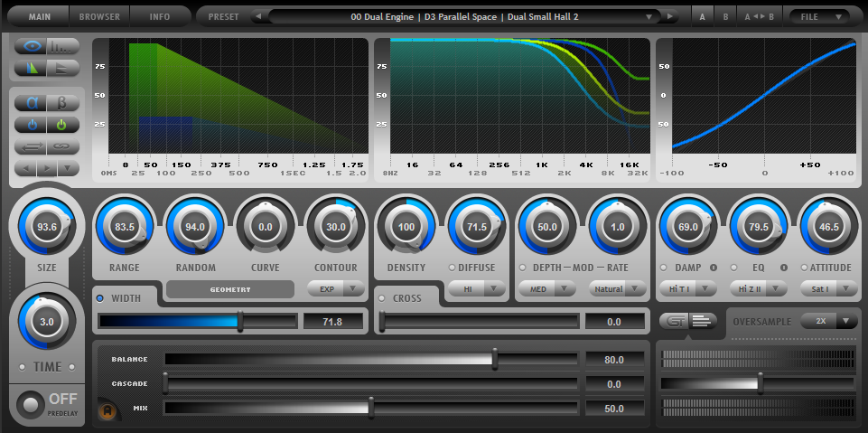Viewport: 868px width, 433px height.
Task: Click the BALANCE slider handle
Action: coord(495,360)
